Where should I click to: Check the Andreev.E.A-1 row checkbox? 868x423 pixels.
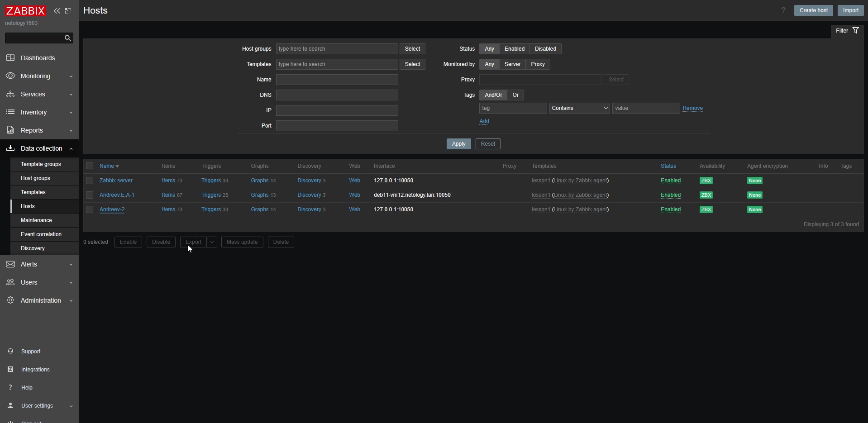90,195
